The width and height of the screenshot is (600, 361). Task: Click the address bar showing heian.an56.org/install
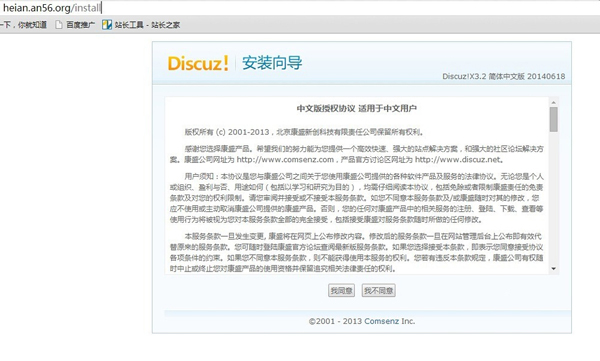[300, 7]
